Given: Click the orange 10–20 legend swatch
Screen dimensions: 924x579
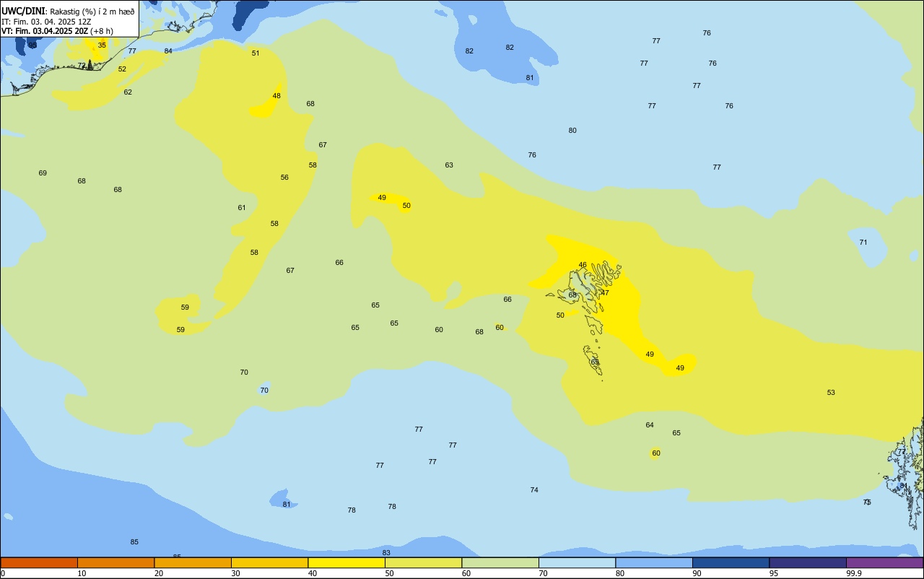Looking at the screenshot, I should click(115, 562).
